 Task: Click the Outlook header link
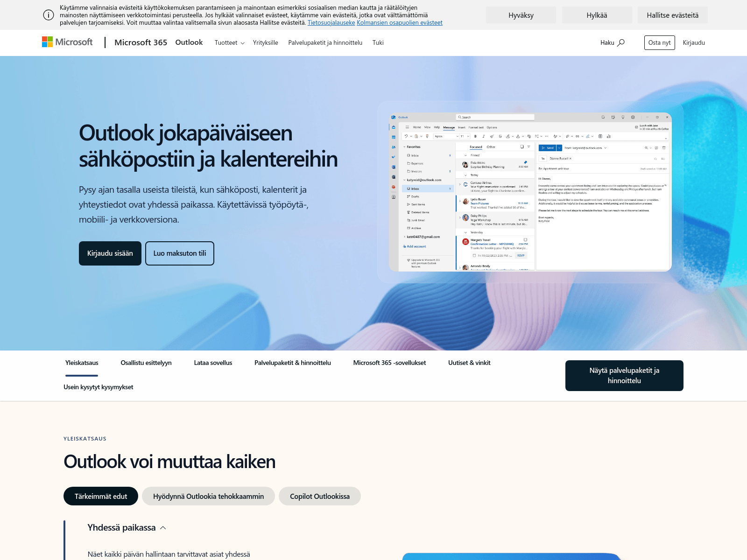[x=189, y=42]
